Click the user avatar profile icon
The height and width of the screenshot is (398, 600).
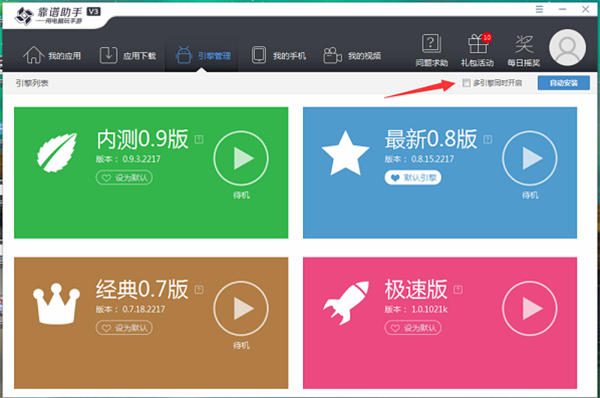[x=567, y=47]
